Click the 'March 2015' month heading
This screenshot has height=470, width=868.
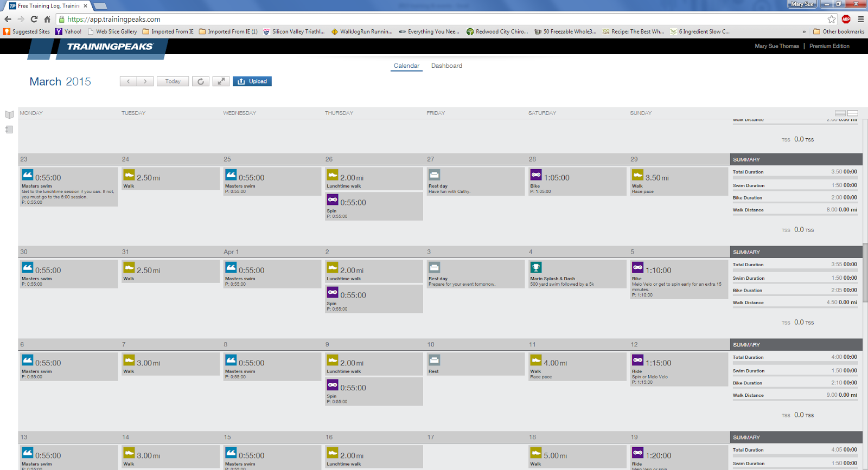[x=60, y=81]
